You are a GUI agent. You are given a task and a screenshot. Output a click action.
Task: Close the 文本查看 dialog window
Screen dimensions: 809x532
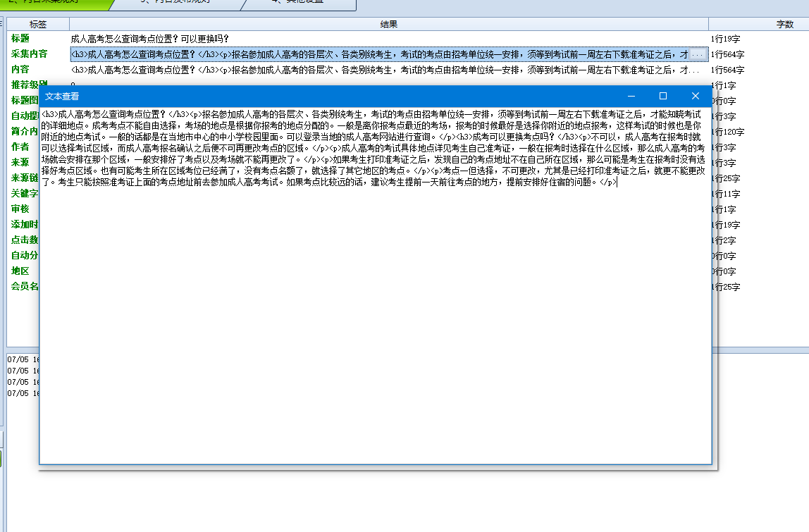(695, 97)
